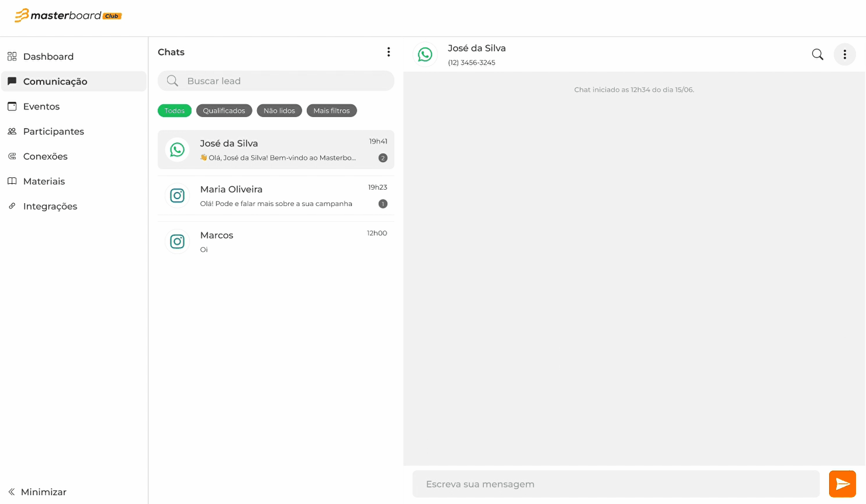Open the Integrações sidebar link

tap(50, 207)
